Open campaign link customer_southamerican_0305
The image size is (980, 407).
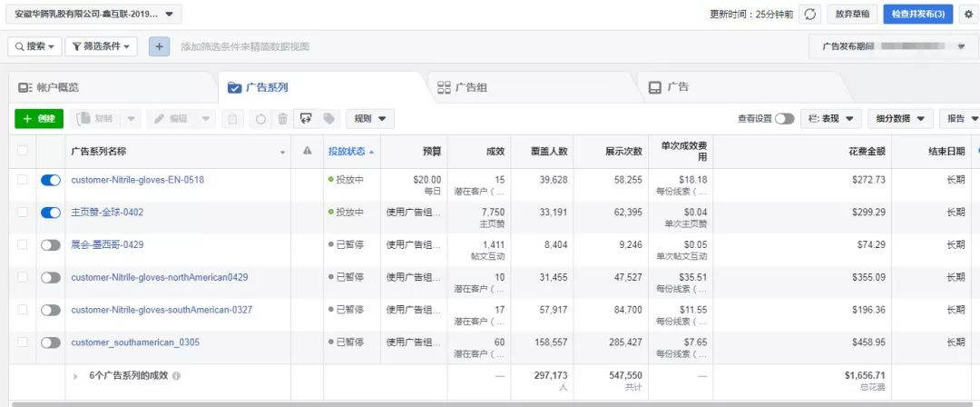click(x=135, y=342)
